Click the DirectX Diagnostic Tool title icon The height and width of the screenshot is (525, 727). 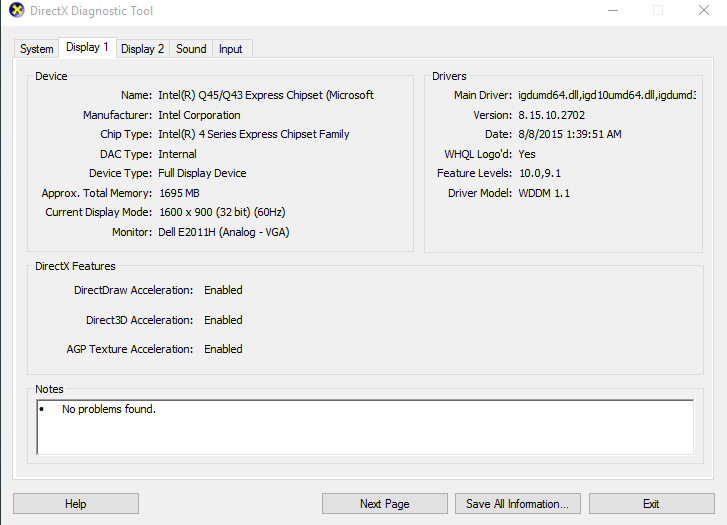[17, 10]
